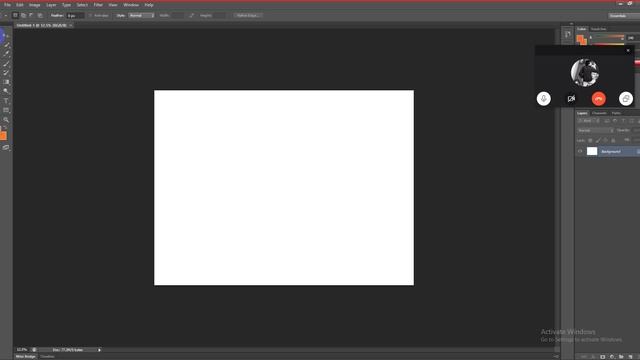The image size is (640, 360).
Task: Switch to the Channels tab
Action: click(599, 113)
